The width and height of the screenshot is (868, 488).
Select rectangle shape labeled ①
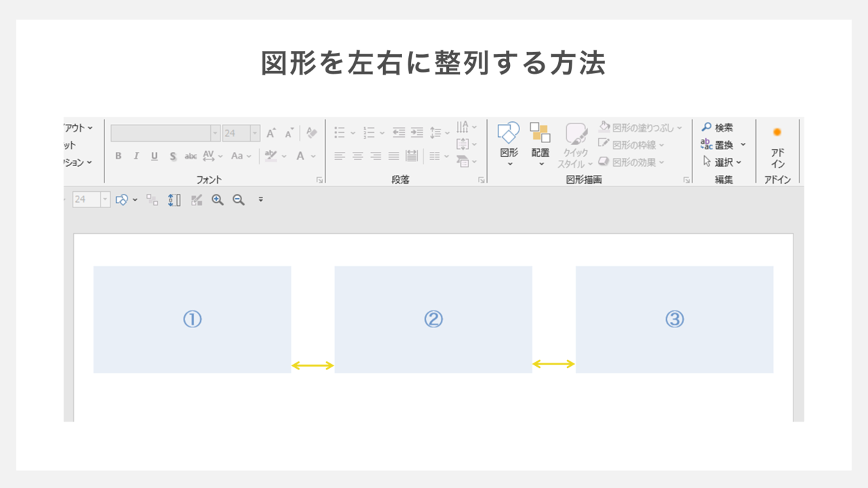pyautogui.click(x=192, y=319)
